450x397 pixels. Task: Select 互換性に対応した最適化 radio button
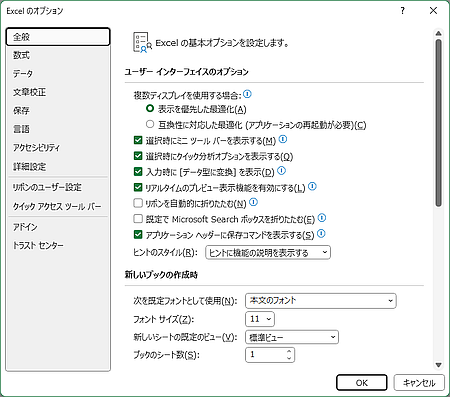pos(150,124)
